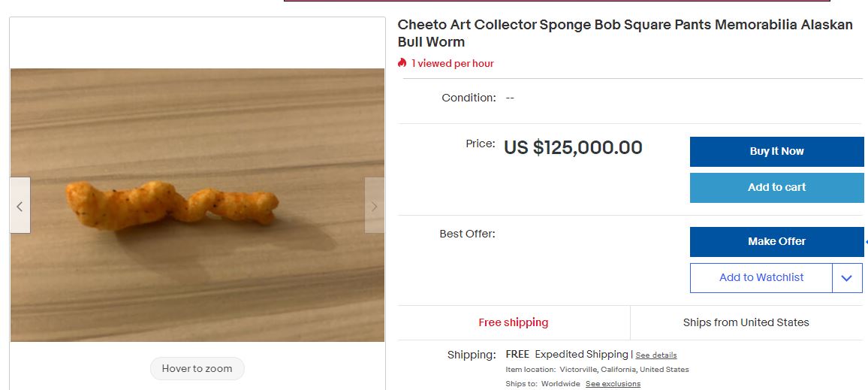Add item to Watchlist

761,278
